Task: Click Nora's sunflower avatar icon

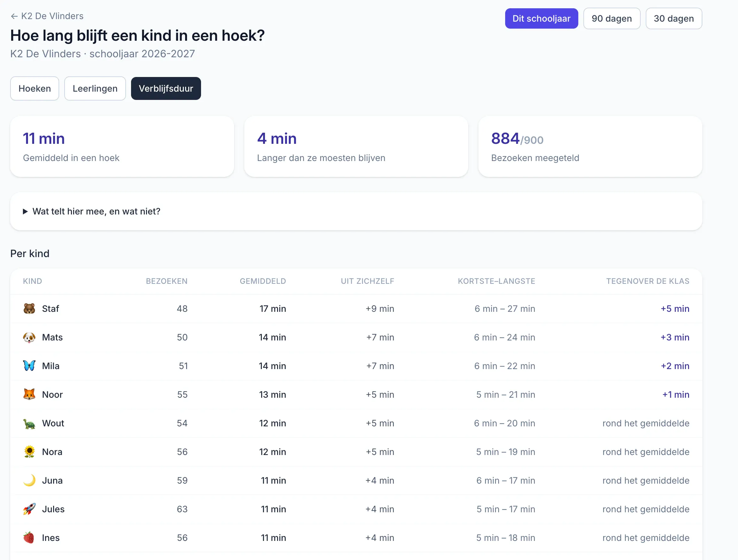Action: 29,452
